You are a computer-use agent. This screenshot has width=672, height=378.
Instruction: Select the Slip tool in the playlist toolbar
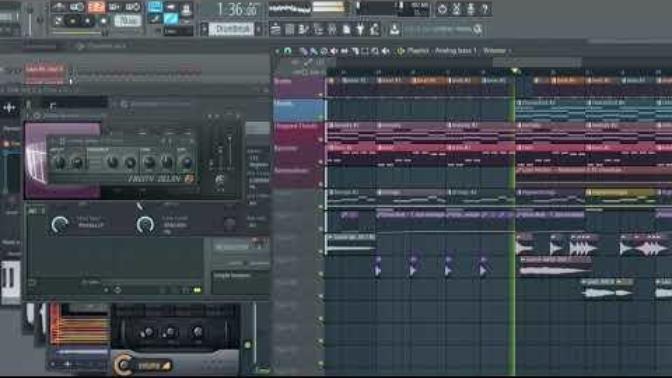(344, 51)
